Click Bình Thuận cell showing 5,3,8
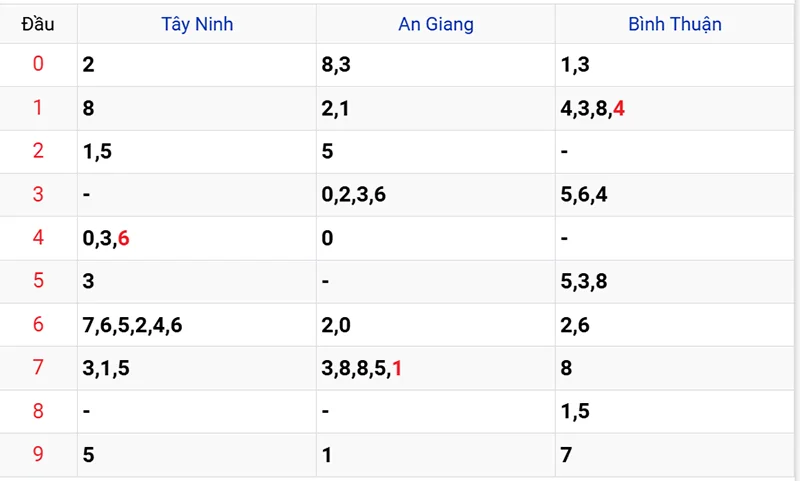 point(674,282)
